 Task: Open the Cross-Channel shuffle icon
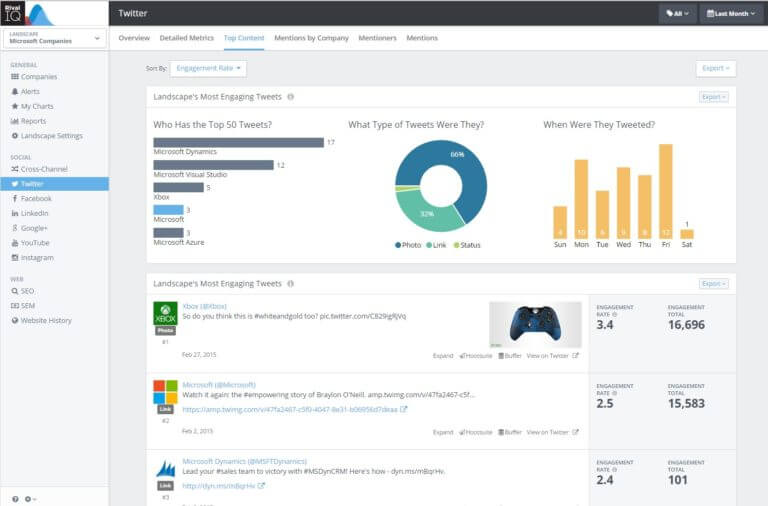(15, 169)
